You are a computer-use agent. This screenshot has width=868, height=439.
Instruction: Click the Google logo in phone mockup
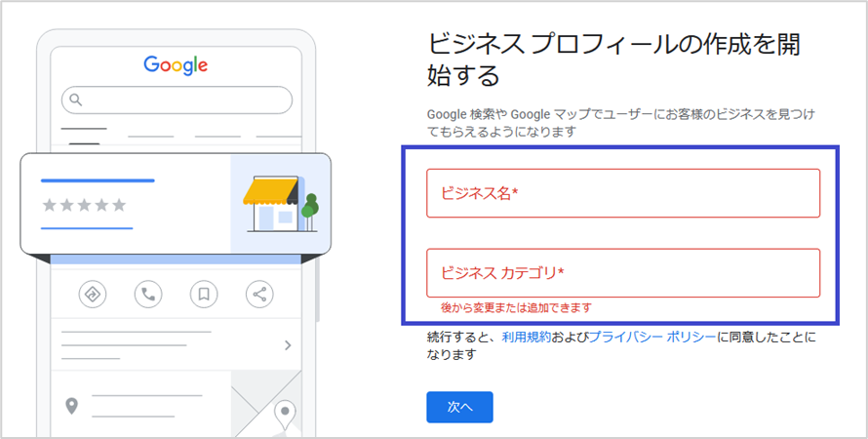[176, 65]
